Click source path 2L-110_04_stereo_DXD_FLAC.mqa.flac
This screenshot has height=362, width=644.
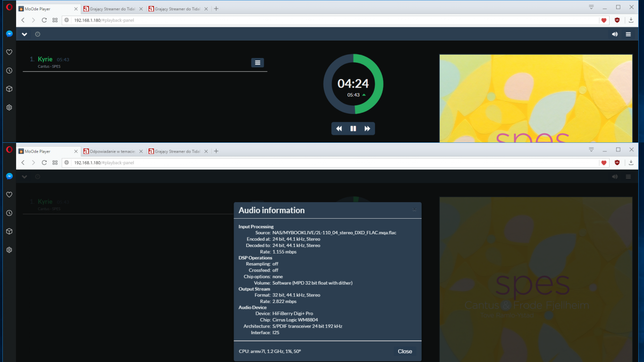[x=335, y=233]
